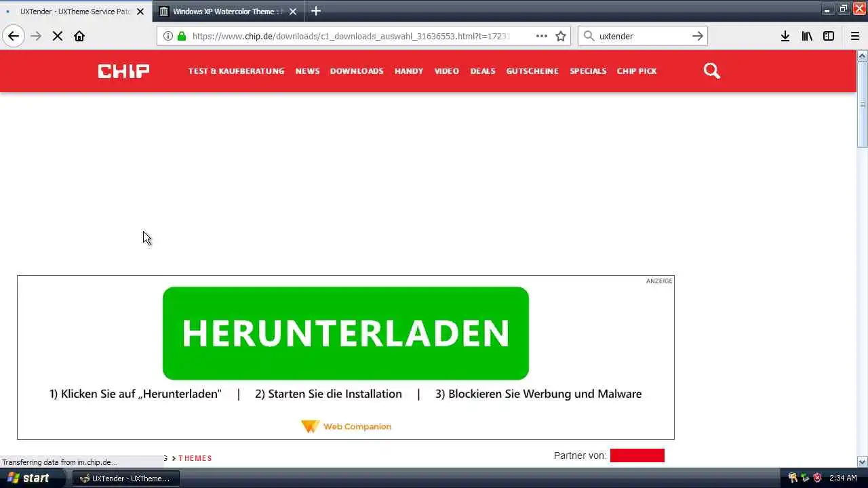Click scrollbar down arrow
This screenshot has height=488, width=868.
(863, 462)
